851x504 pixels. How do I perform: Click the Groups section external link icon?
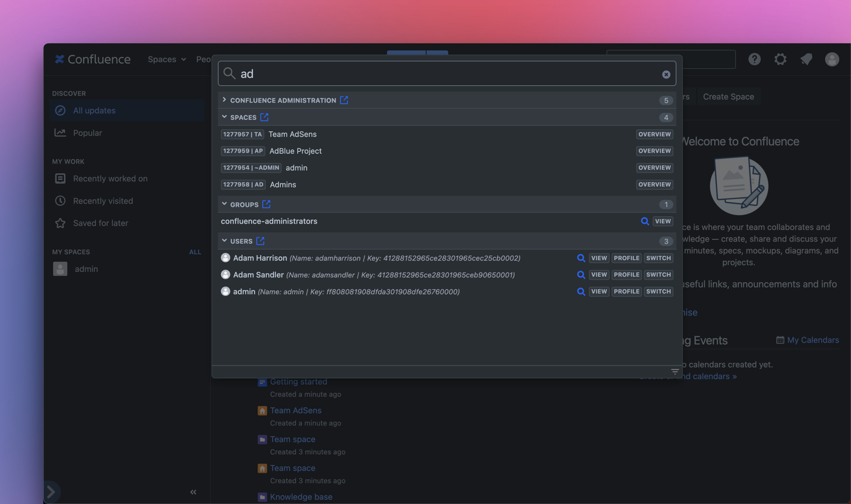(266, 204)
